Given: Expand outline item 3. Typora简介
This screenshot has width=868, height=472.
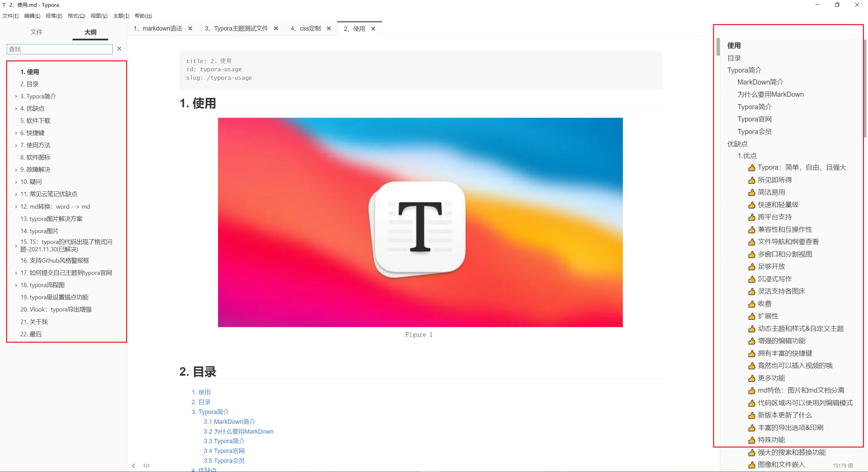Looking at the screenshot, I should (16, 96).
